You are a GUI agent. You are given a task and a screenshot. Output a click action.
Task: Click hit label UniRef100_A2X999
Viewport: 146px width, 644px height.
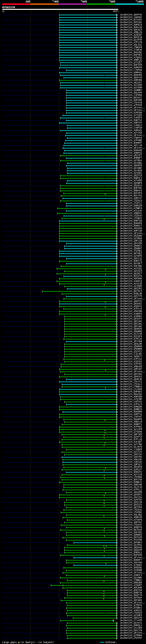tap(131, 85)
